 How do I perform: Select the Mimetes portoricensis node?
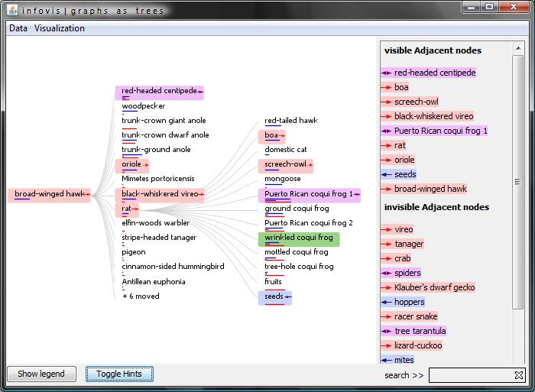[x=158, y=180]
